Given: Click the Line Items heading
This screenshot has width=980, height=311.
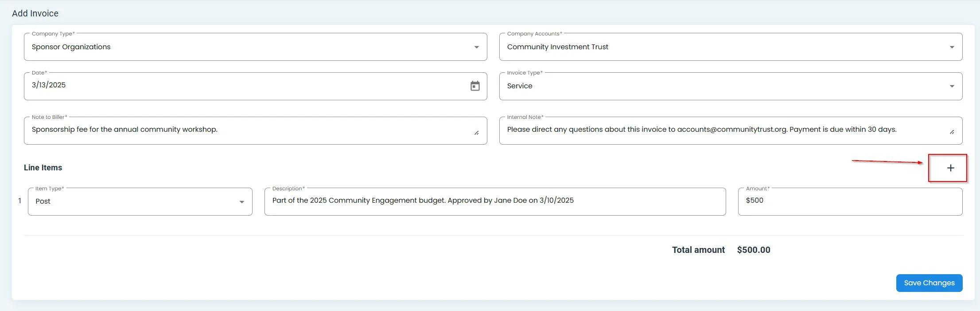Looking at the screenshot, I should coord(43,168).
